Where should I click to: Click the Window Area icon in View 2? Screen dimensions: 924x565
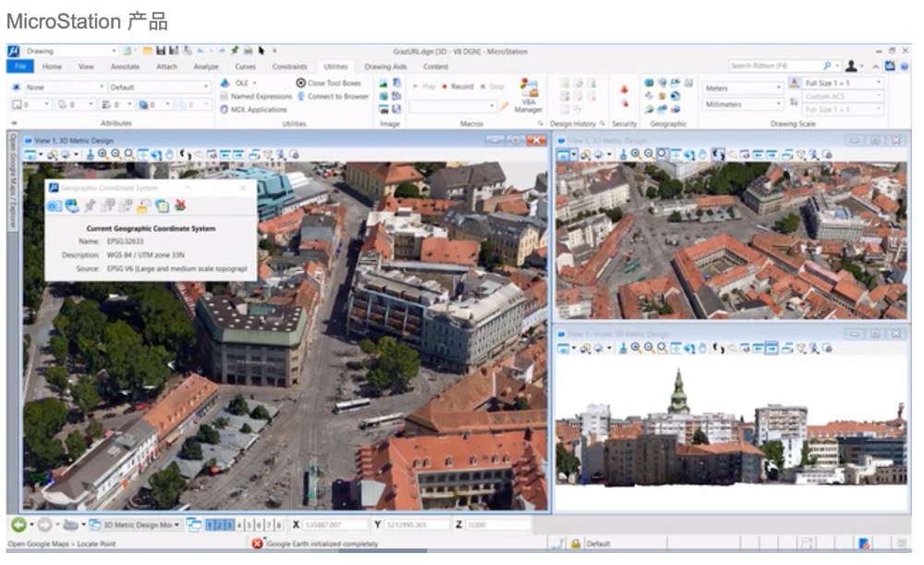click(x=663, y=154)
